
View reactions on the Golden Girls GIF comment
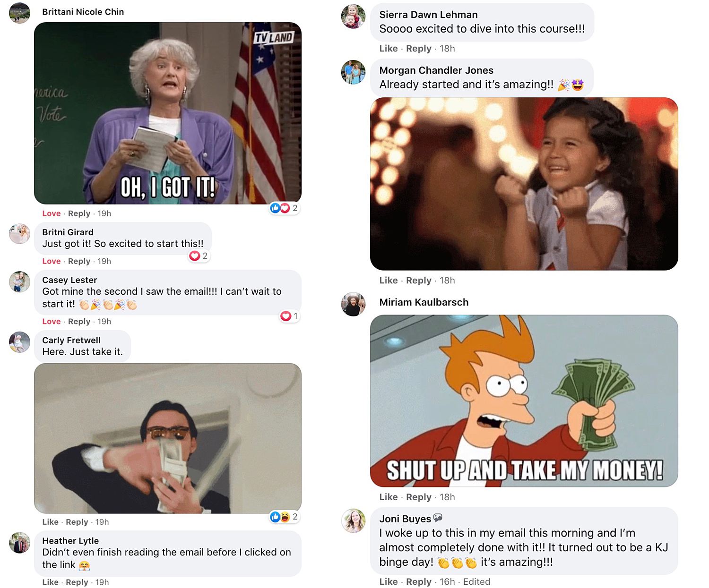pos(284,208)
